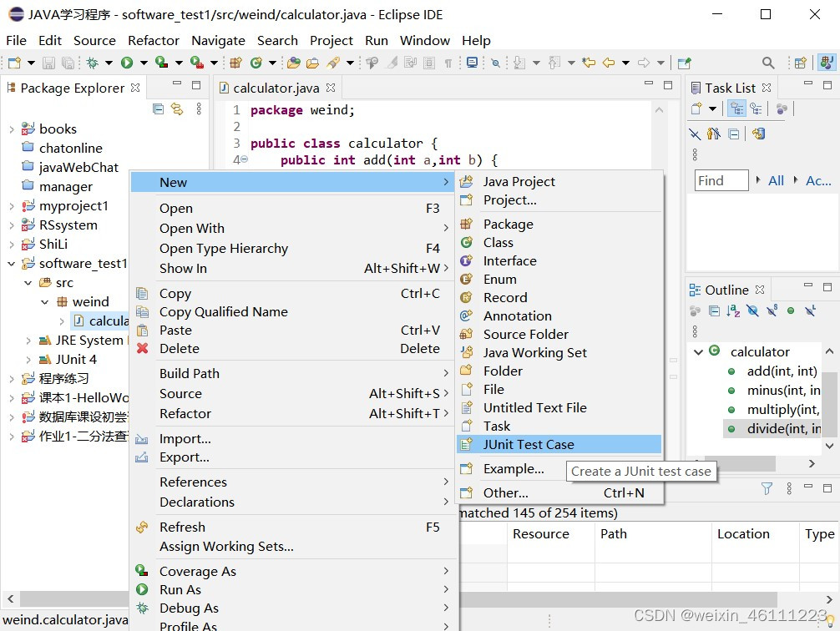Viewport: 840px width, 631px height.
Task: Click Package Explorer horizontal scroll left arrow
Action: tap(10, 598)
